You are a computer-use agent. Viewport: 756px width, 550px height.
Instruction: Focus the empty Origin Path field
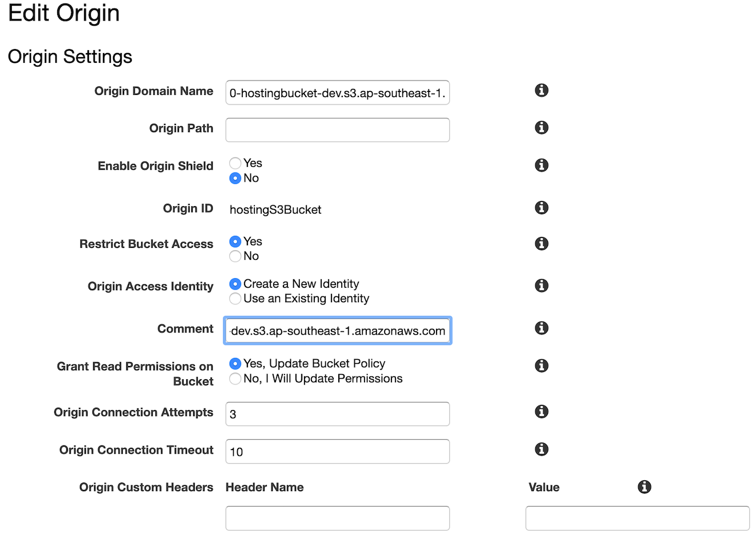(x=337, y=130)
